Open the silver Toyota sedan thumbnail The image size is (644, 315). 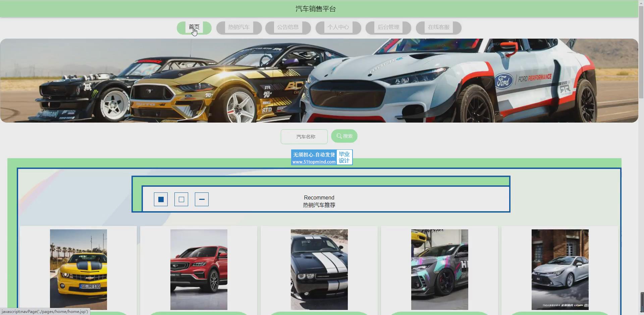[560, 270]
